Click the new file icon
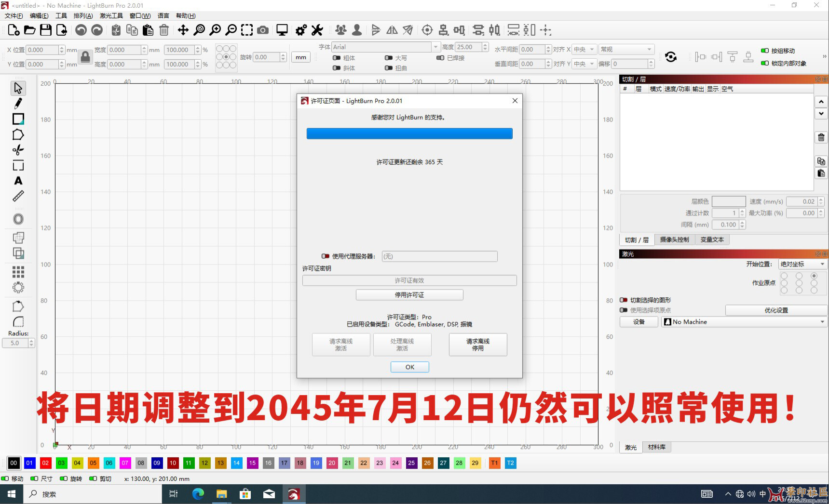 coord(14,30)
